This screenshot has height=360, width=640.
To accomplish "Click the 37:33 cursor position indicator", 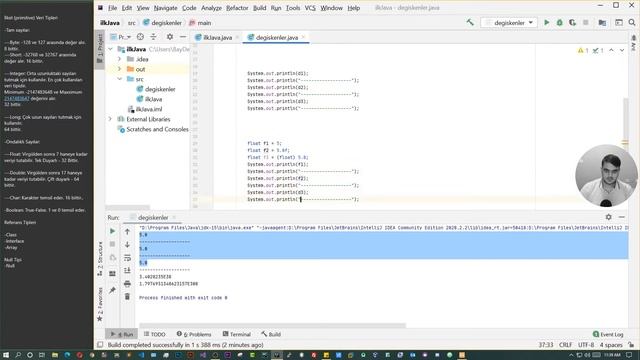I will click(x=546, y=345).
